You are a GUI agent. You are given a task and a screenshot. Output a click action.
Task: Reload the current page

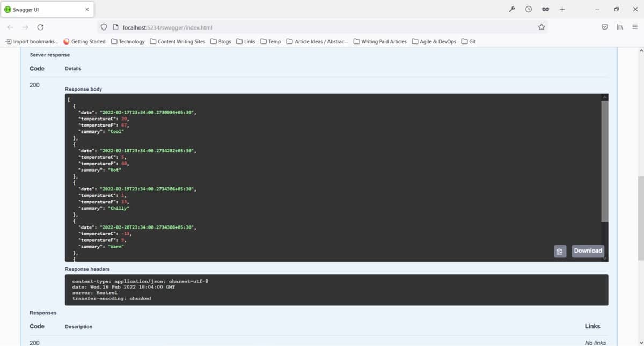(40, 27)
